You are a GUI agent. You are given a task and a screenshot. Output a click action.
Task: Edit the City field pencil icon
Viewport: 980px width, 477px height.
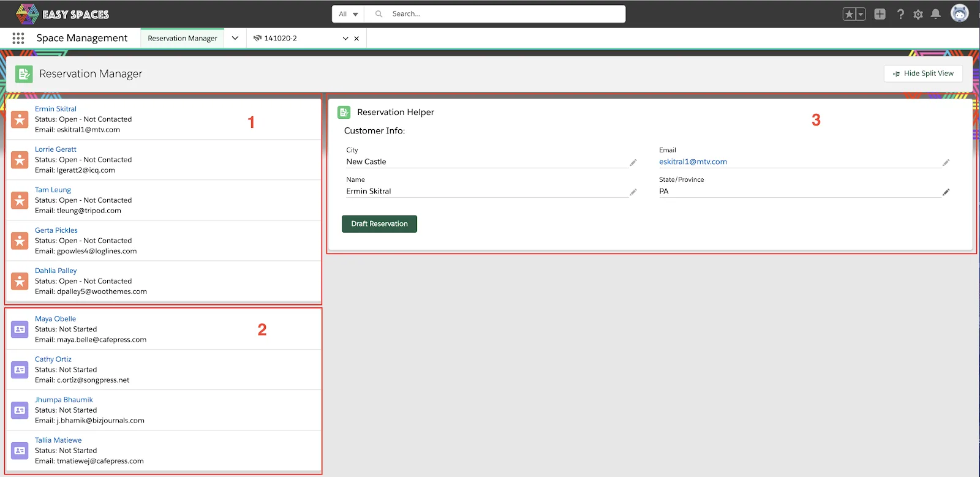[x=633, y=162]
